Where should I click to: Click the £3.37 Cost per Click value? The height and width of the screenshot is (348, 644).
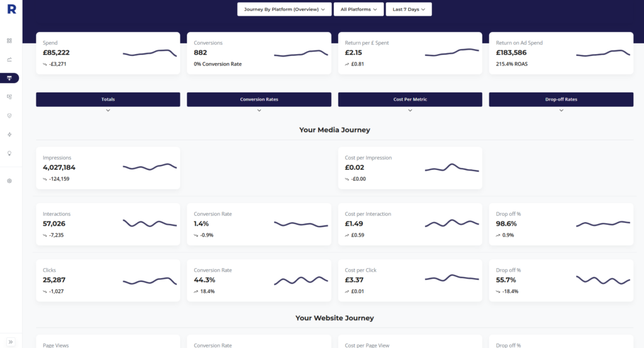354,280
